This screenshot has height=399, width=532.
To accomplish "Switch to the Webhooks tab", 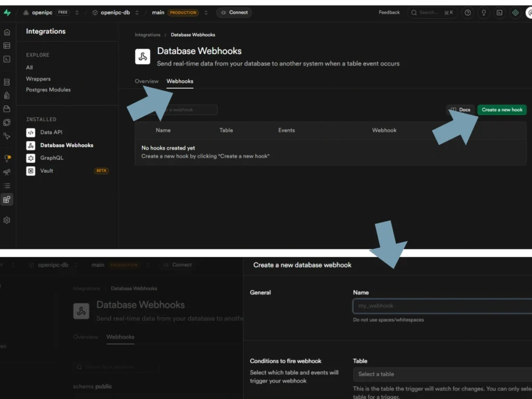I will (x=180, y=82).
